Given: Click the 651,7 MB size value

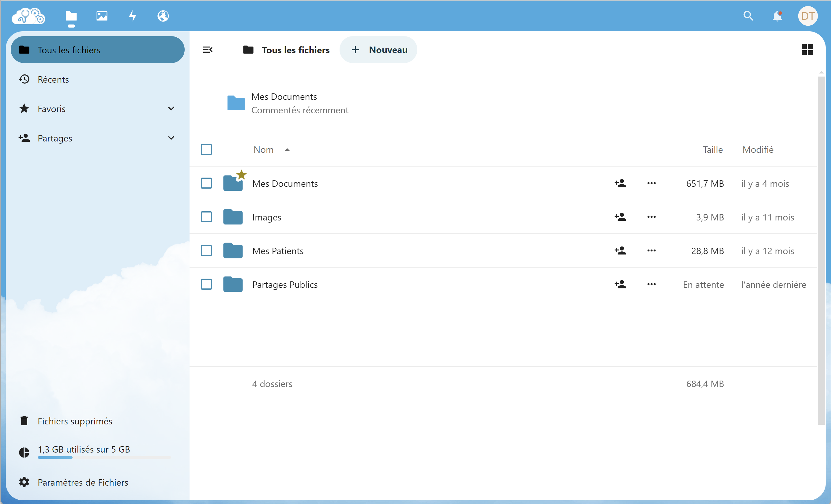Looking at the screenshot, I should pyautogui.click(x=705, y=183).
